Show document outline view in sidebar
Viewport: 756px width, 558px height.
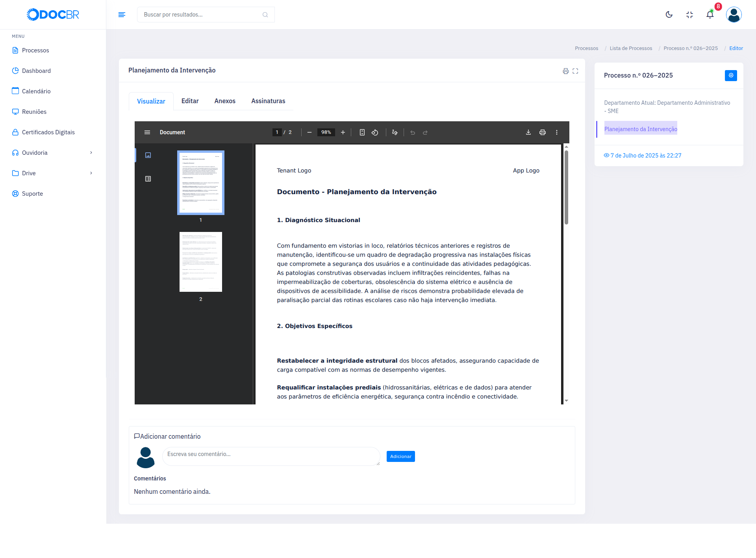(148, 179)
